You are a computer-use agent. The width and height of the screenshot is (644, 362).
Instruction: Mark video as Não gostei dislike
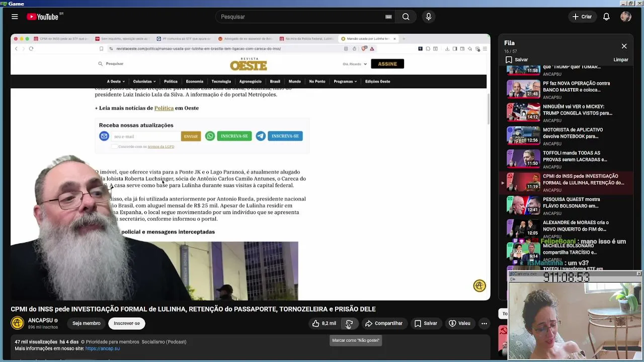(349, 323)
